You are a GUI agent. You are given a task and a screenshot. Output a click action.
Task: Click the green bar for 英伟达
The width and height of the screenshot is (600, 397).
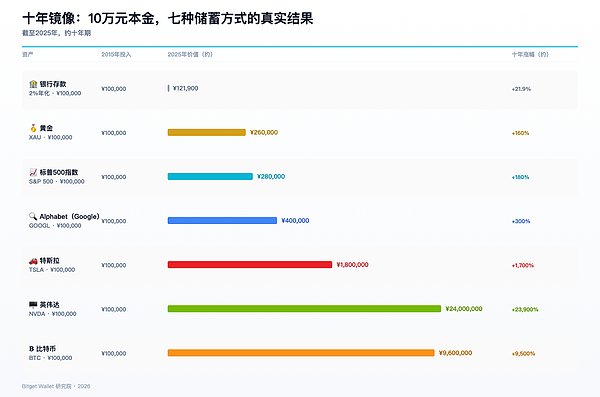pyautogui.click(x=304, y=309)
